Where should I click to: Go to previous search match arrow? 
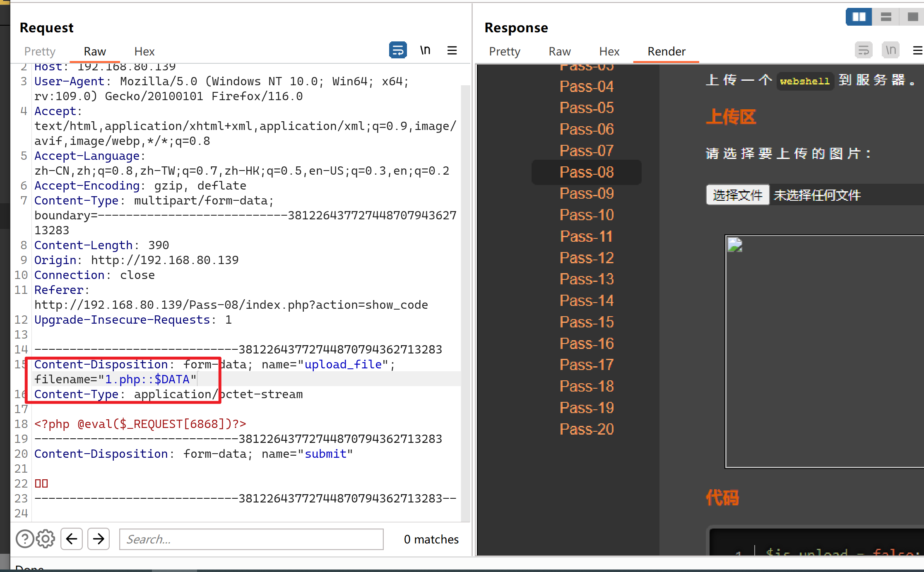click(x=72, y=539)
